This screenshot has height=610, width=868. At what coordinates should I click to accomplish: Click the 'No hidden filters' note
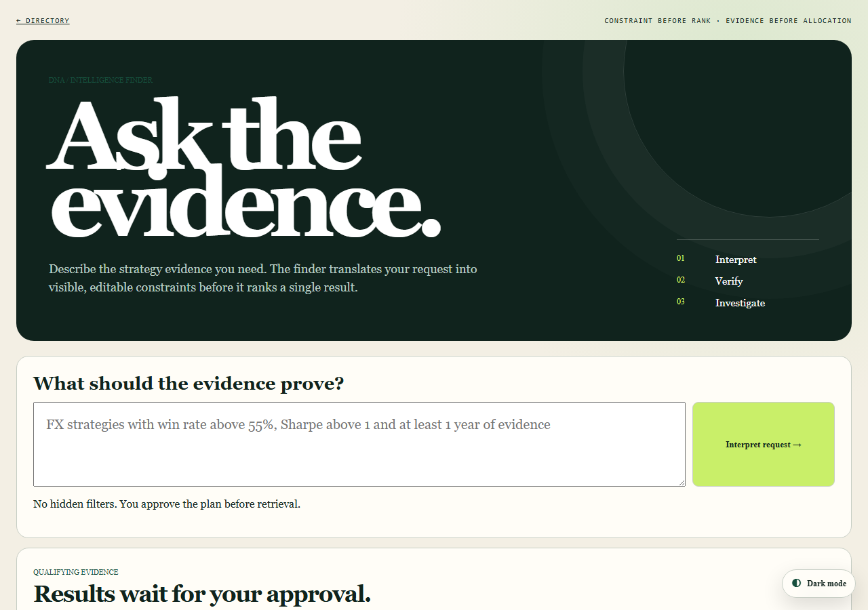[x=167, y=504]
